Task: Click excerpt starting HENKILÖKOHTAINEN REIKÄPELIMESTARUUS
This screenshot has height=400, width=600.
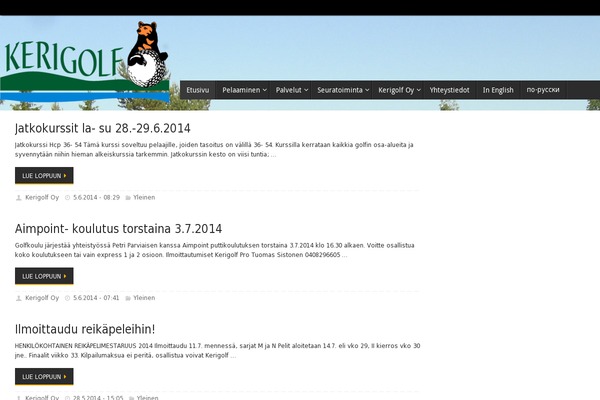Action: (217, 351)
